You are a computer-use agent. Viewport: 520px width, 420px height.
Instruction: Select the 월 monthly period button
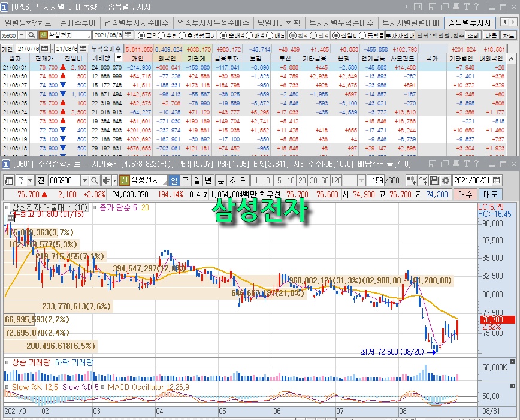tap(197, 180)
